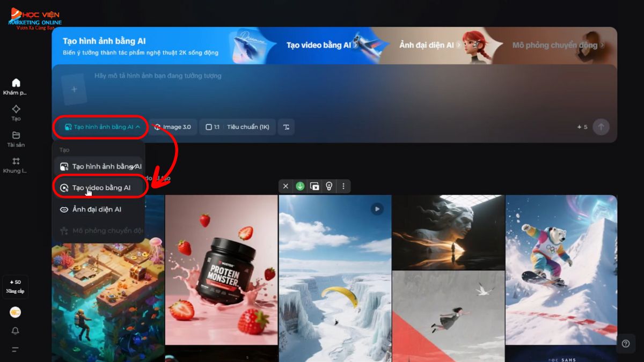Click the Nâng cấp upgrade credits button
Image resolution: width=644 pixels, height=362 pixels.
[16, 286]
